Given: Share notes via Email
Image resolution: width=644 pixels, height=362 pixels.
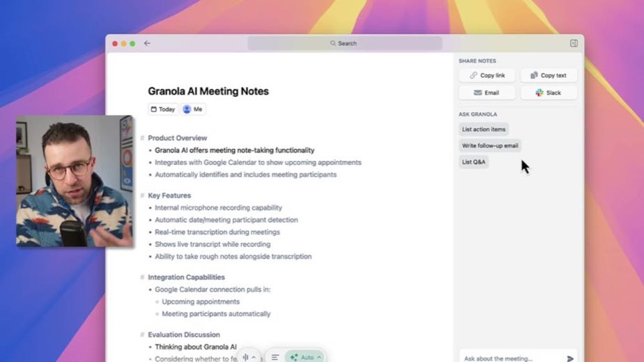Looking at the screenshot, I should click(487, 93).
